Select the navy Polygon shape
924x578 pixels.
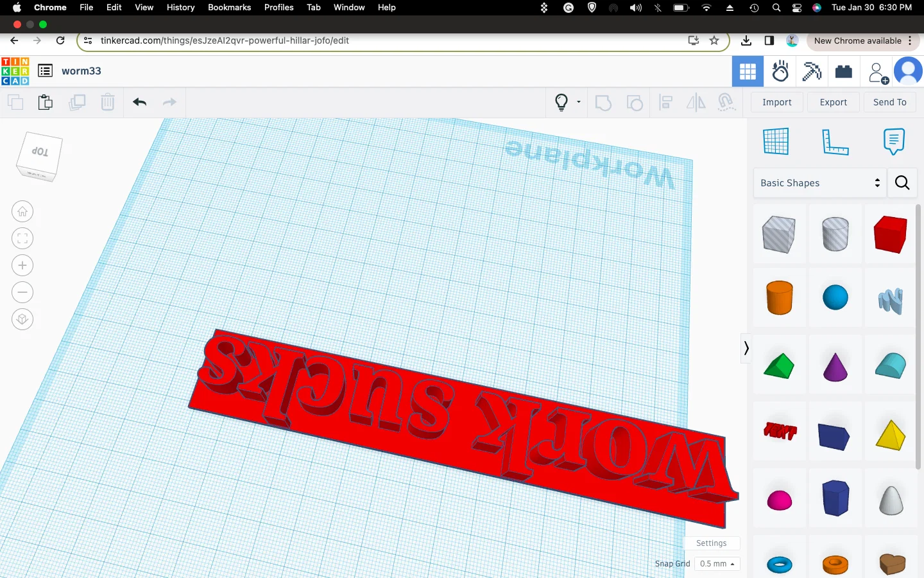834,437
